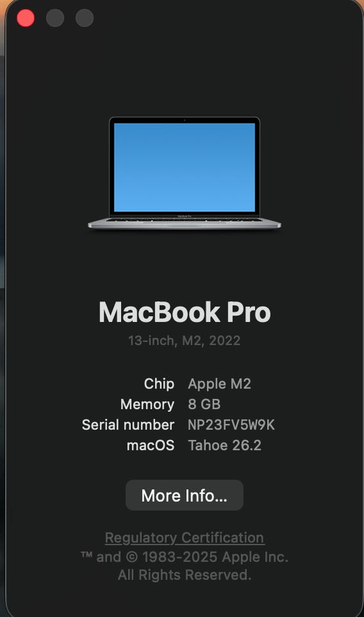This screenshot has height=617, width=364.
Task: Click the 8 GB memory value
Action: [204, 404]
